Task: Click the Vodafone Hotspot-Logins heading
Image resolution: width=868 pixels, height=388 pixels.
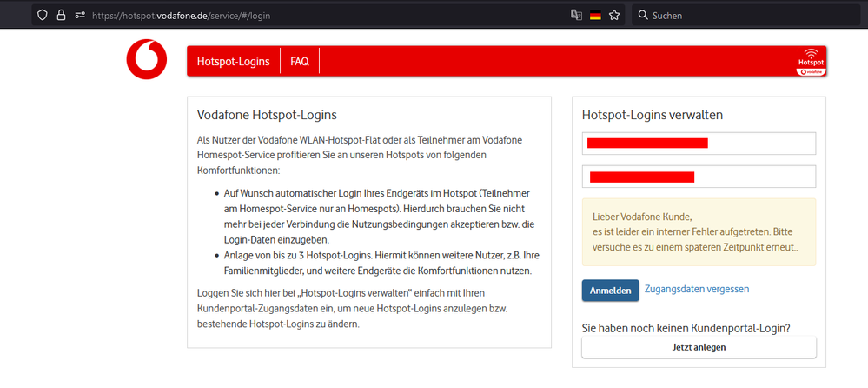Action: 267,116
